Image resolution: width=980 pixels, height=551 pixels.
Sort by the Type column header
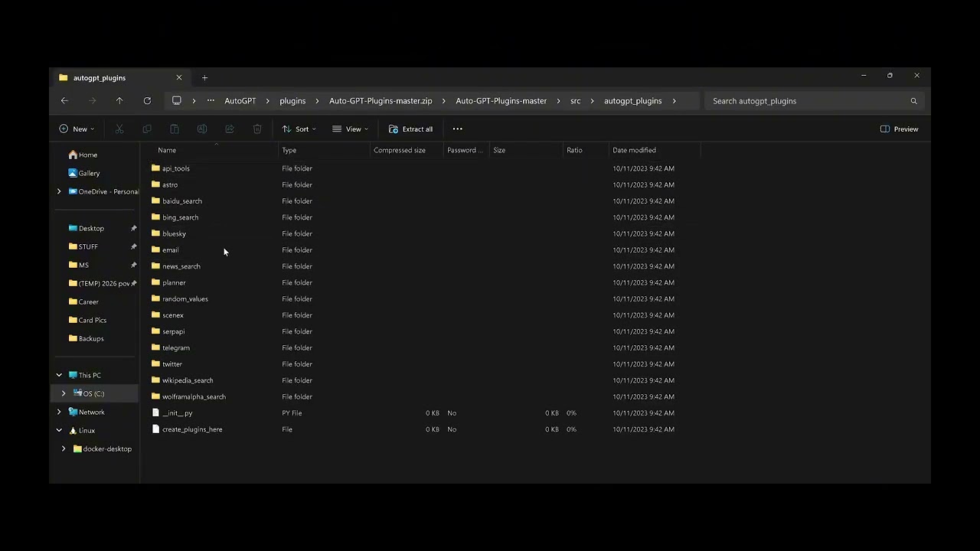[289, 150]
